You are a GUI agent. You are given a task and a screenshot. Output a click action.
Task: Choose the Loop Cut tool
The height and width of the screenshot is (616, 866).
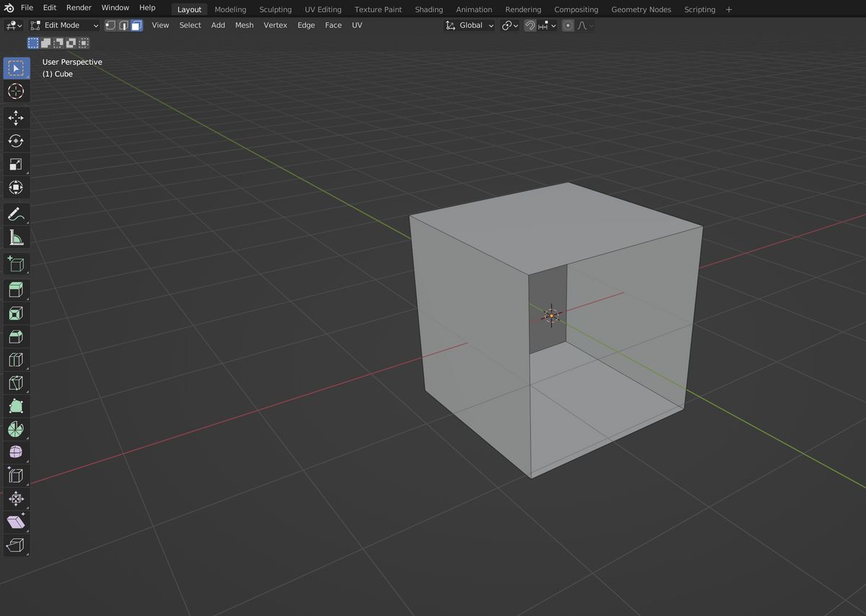tap(16, 359)
